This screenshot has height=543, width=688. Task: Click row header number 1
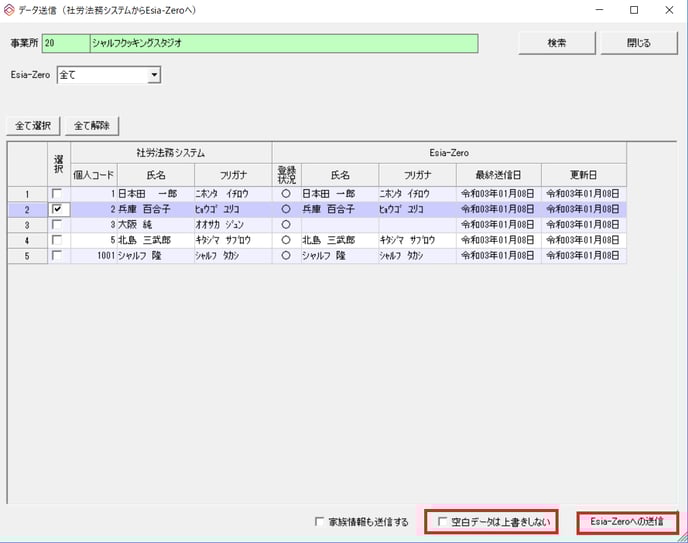27,194
